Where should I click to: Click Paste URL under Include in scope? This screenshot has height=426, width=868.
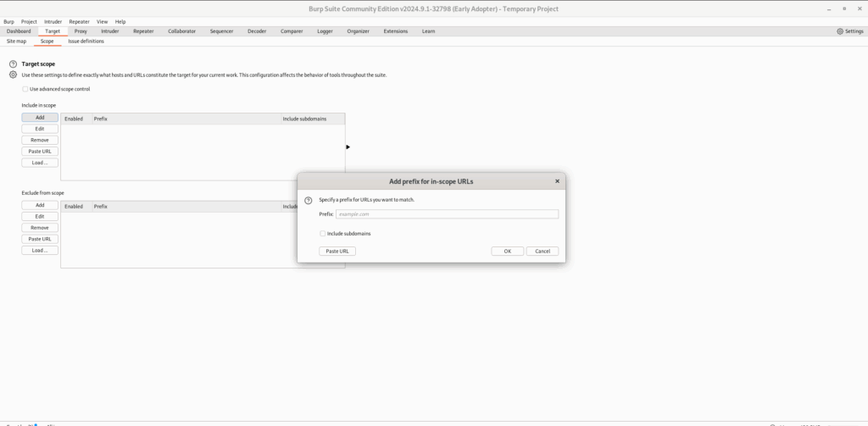pyautogui.click(x=40, y=152)
